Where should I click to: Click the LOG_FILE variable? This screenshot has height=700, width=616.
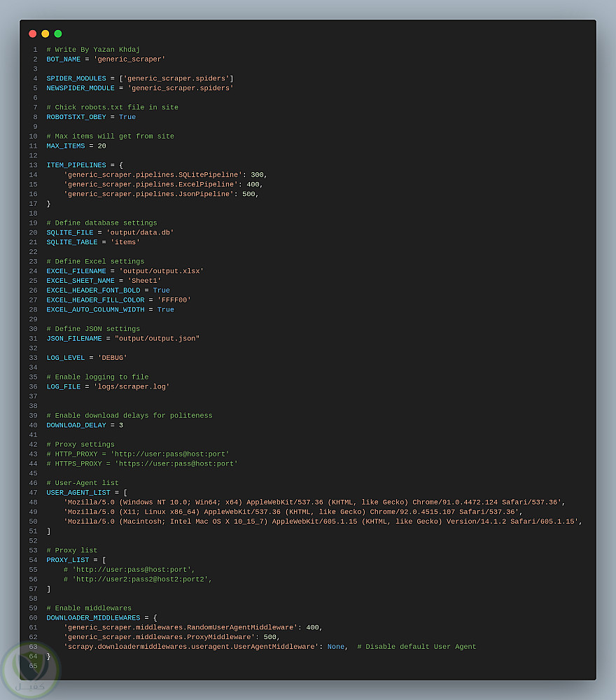pyautogui.click(x=64, y=387)
